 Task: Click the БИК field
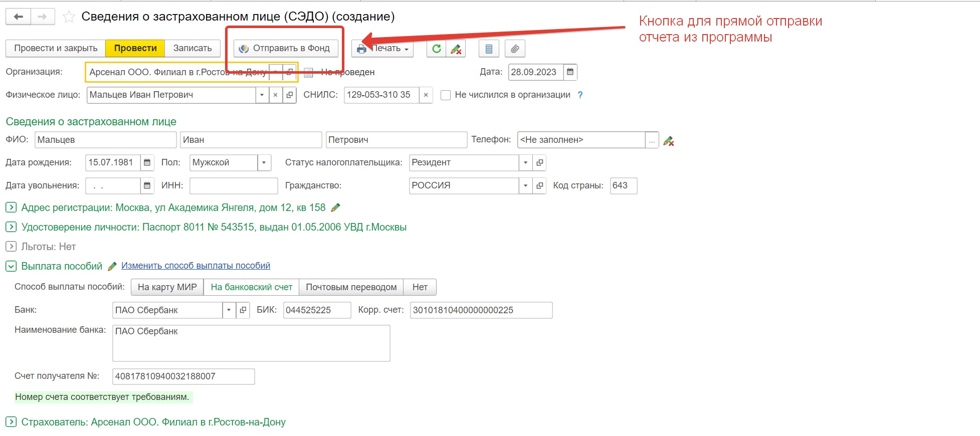pos(317,310)
